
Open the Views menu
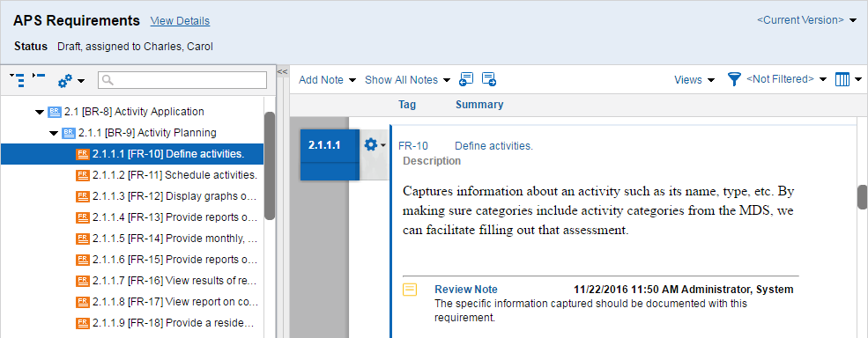click(694, 80)
